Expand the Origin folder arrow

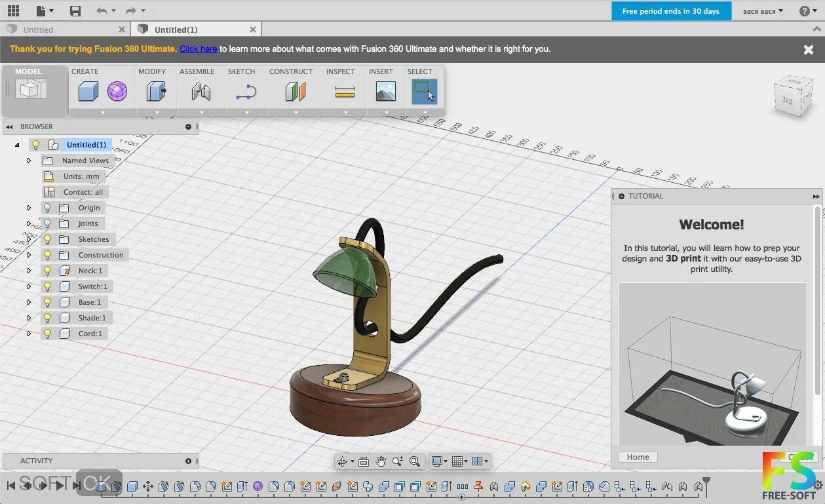(29, 208)
